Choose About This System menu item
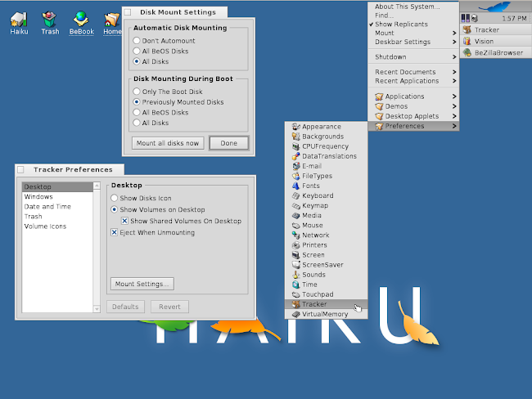 pyautogui.click(x=413, y=7)
